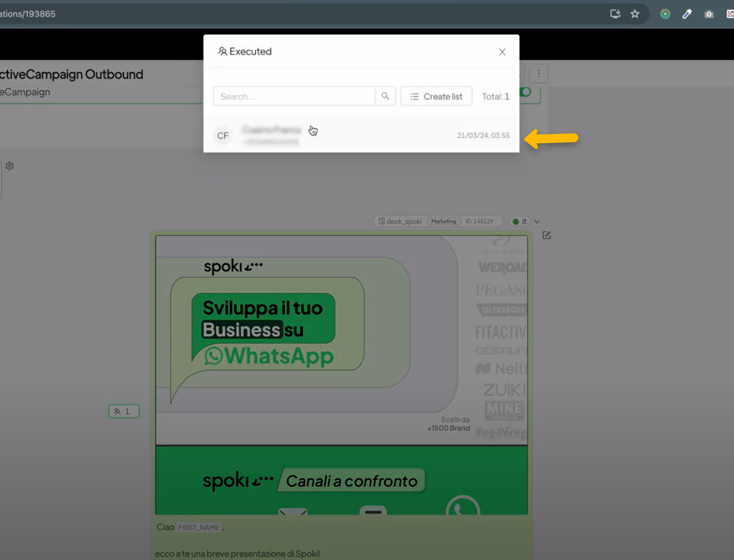Click the Create list button
The height and width of the screenshot is (560, 734).
(x=436, y=96)
